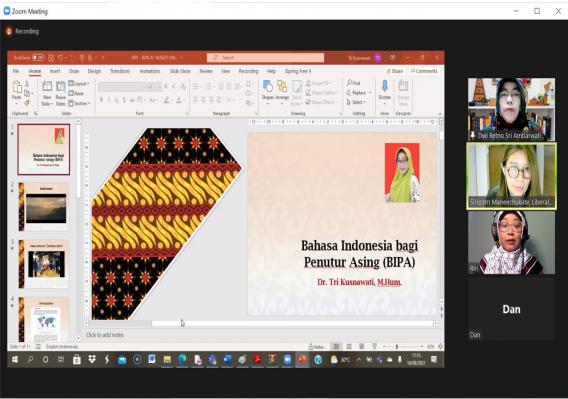The image size is (568, 399).
Task: Open the Animations tab
Action: coord(150,71)
